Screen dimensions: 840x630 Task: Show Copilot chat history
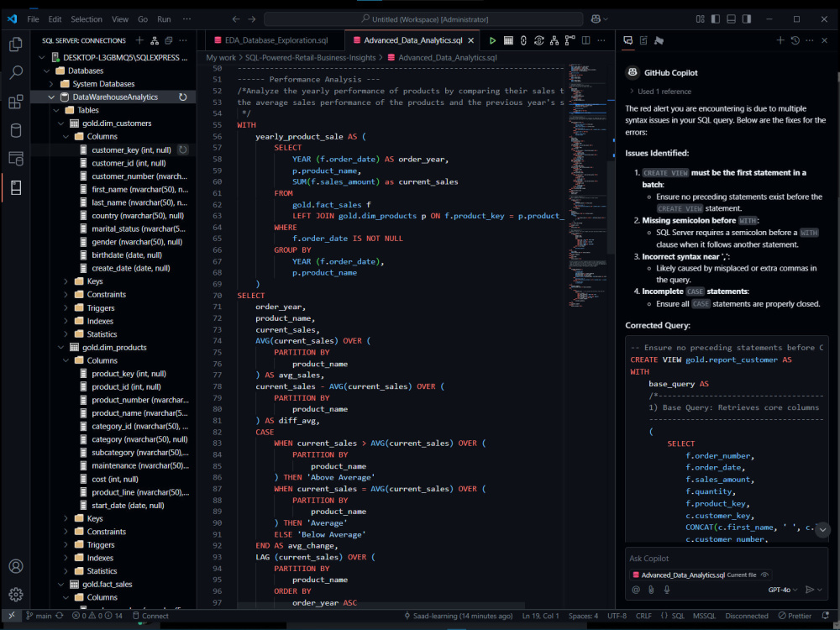795,40
